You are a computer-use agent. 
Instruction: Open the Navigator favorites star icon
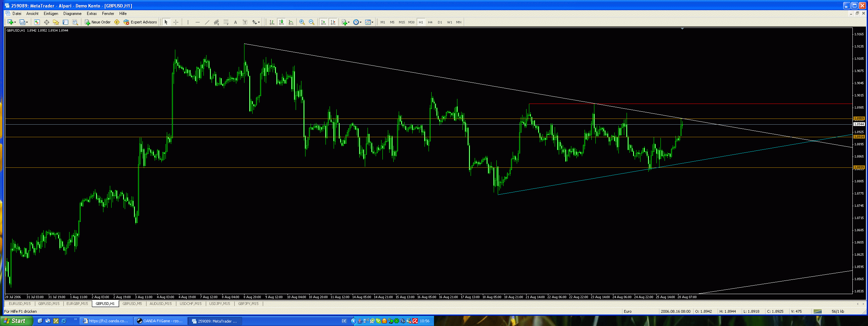[56, 22]
